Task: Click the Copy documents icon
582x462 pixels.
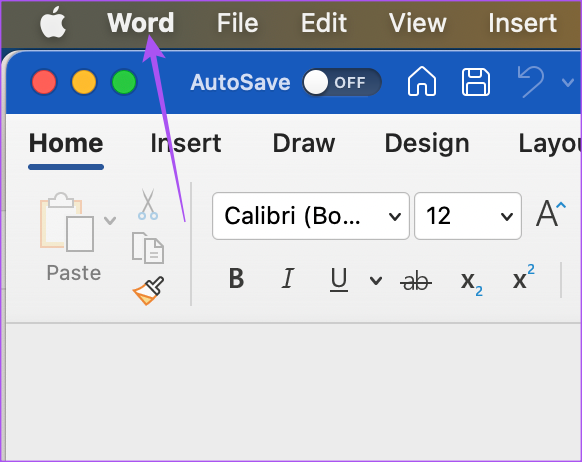Action: [148, 248]
